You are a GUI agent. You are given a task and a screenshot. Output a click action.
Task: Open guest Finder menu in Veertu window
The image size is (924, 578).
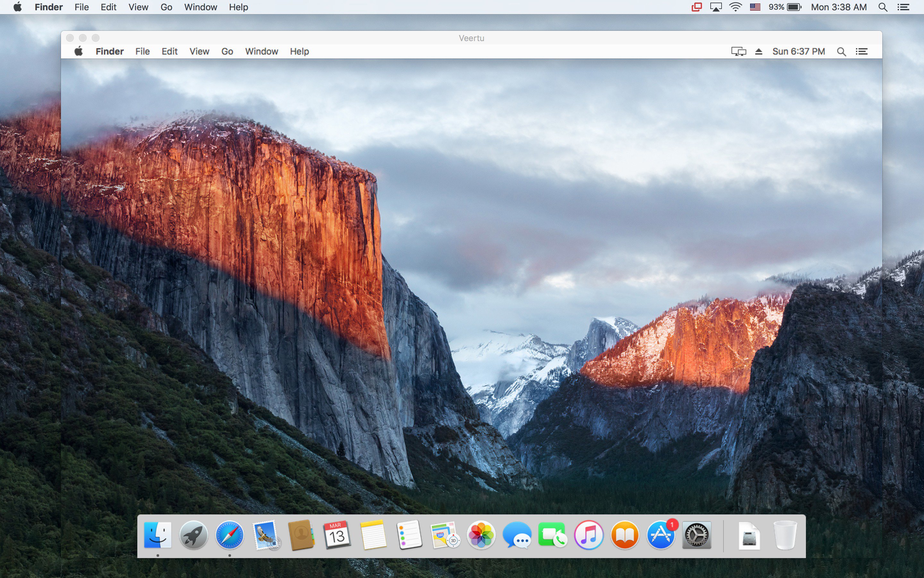pos(110,52)
